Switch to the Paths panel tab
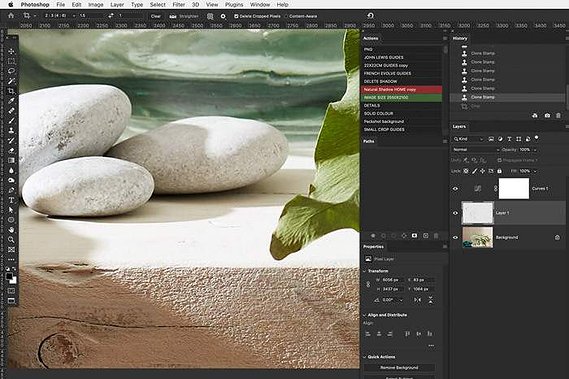The width and height of the screenshot is (569, 379). tap(369, 141)
